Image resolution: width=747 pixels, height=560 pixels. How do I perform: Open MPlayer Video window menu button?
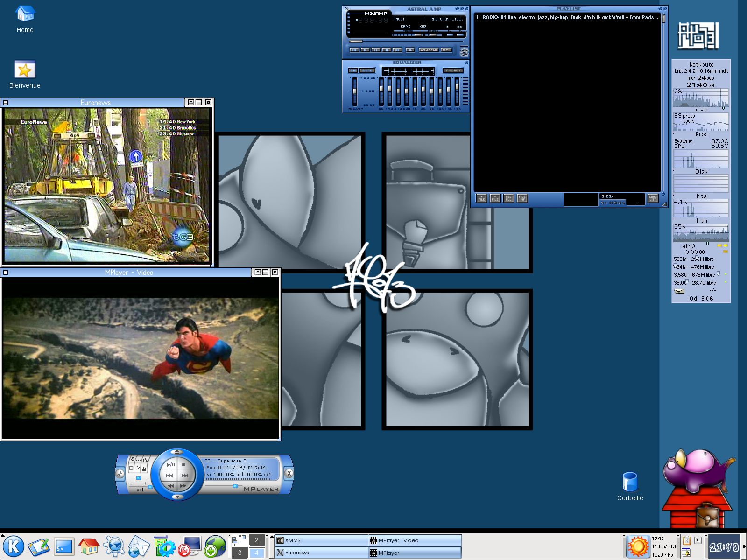(5, 272)
